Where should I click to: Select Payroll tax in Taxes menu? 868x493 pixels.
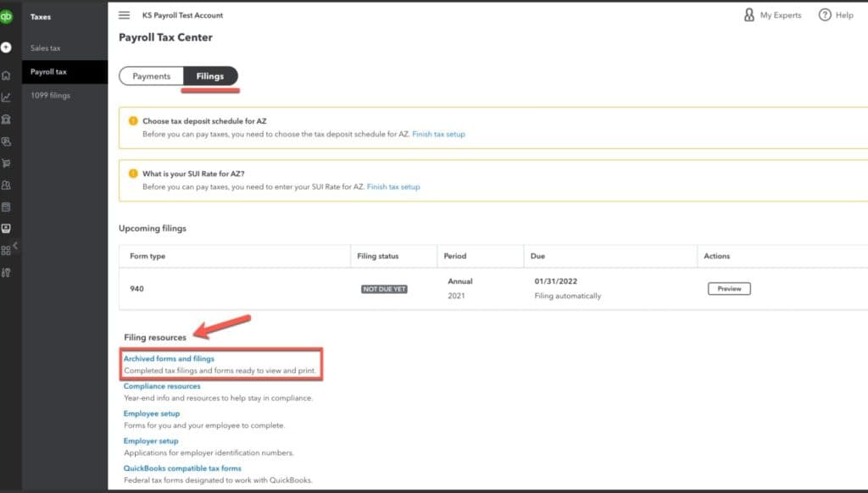pos(64,72)
